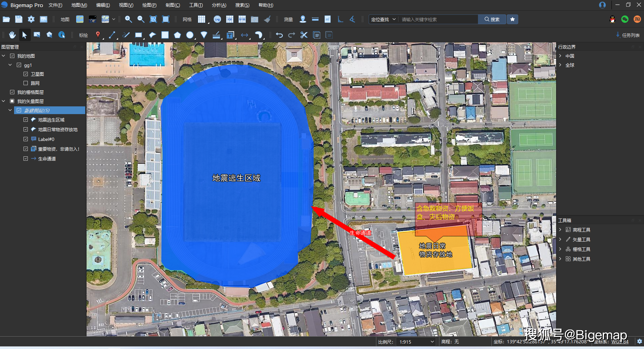Screen dimensions: 644x349
Task: Click the redo arrow icon
Action: tap(291, 35)
